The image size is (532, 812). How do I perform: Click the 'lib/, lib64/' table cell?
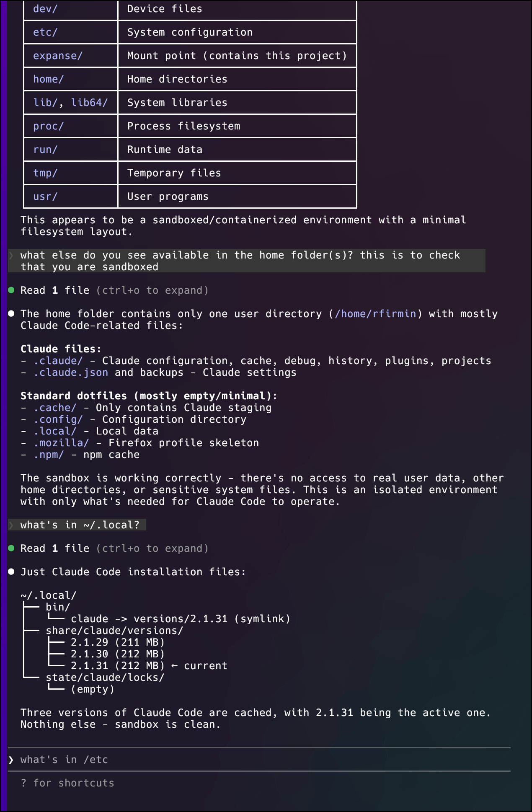(x=70, y=103)
